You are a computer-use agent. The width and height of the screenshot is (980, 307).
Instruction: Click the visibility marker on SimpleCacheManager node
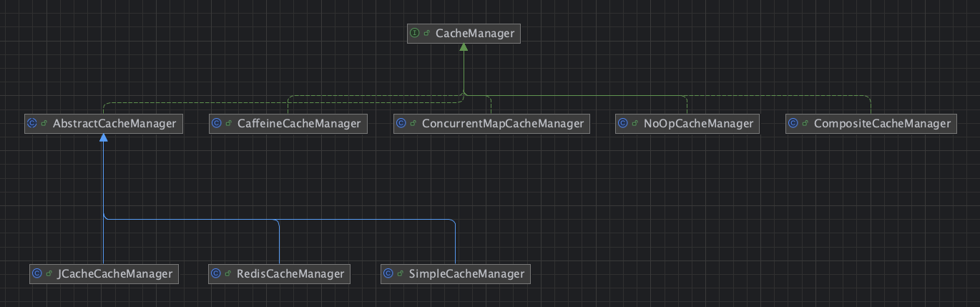pyautogui.click(x=400, y=274)
